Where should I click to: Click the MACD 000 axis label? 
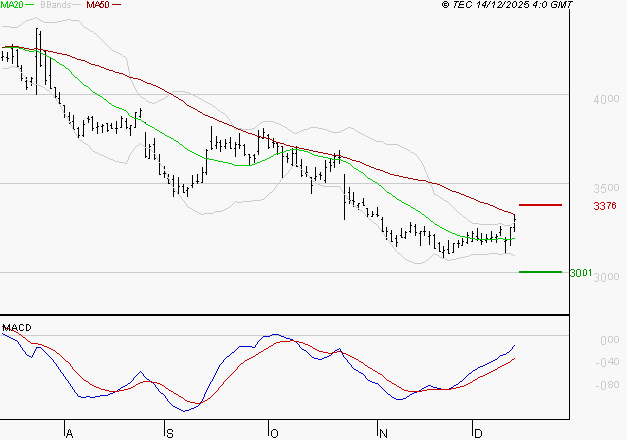pos(609,340)
